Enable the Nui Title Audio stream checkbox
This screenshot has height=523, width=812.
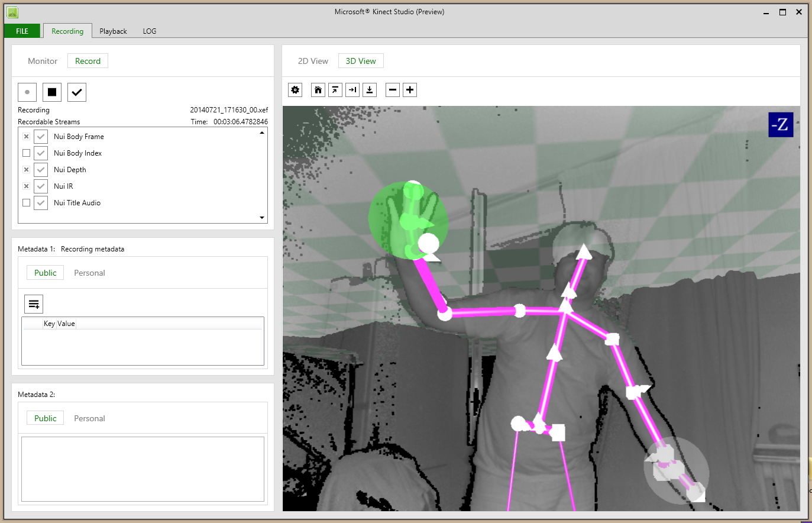pyautogui.click(x=26, y=203)
